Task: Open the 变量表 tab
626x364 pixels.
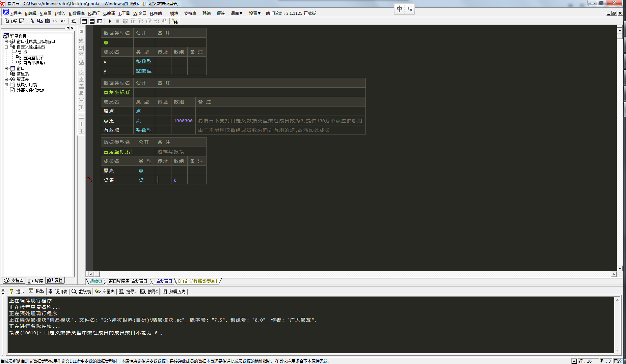Action: tap(105, 291)
